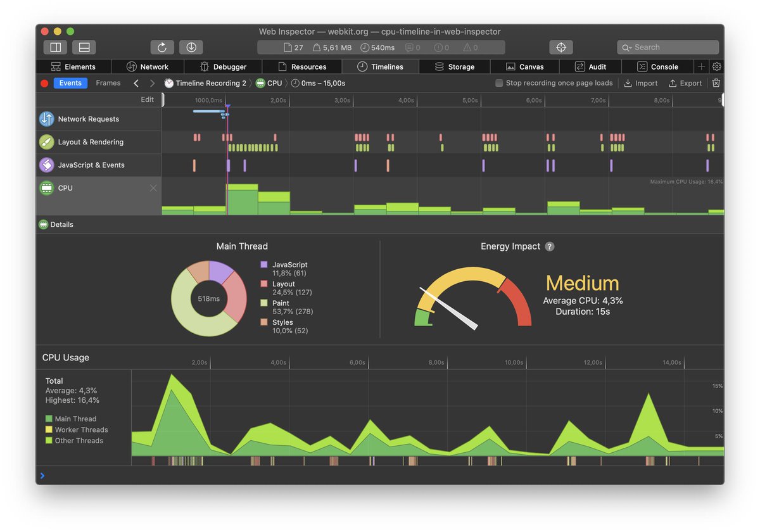Click the console log count indicator
Image resolution: width=760 pixels, height=532 pixels.
point(413,47)
